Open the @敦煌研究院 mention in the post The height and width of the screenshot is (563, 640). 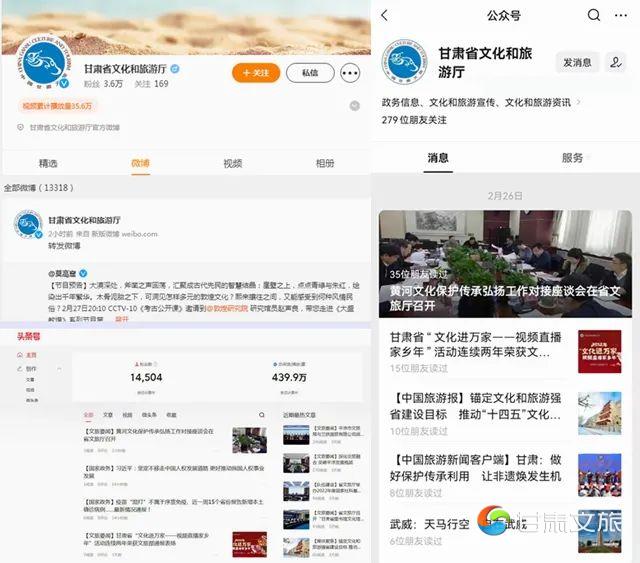pyautogui.click(x=227, y=308)
